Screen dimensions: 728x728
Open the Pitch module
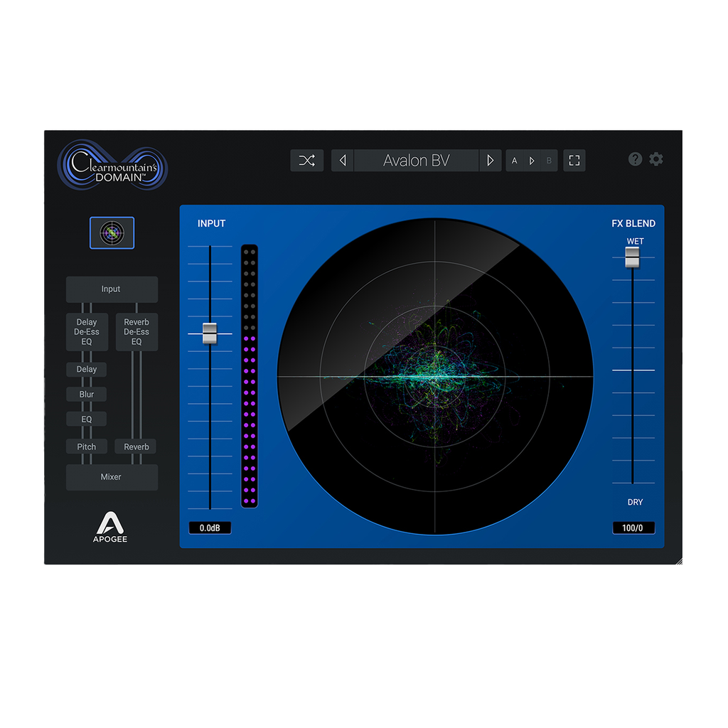coord(86,446)
